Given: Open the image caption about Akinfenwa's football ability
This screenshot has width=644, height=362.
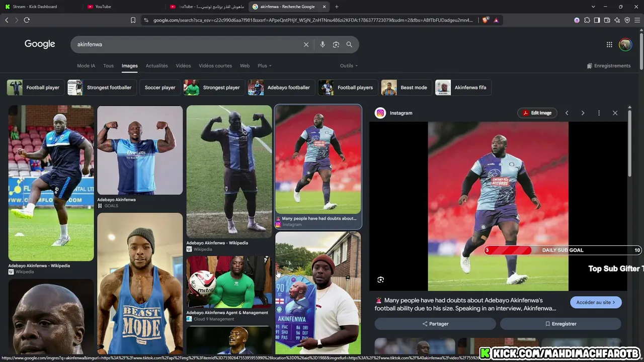Looking at the screenshot, I should pyautogui.click(x=466, y=304).
